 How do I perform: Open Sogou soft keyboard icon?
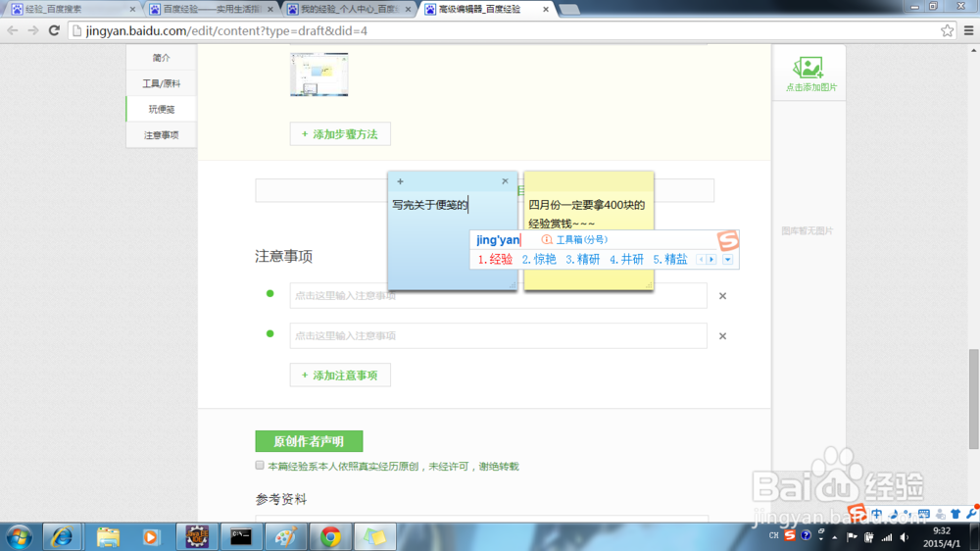point(924,514)
